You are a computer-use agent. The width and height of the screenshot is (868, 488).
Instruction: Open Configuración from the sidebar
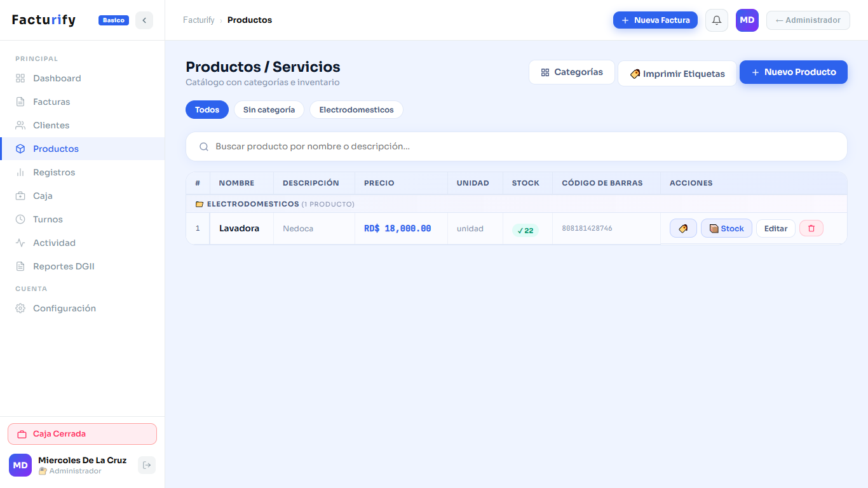click(82, 308)
